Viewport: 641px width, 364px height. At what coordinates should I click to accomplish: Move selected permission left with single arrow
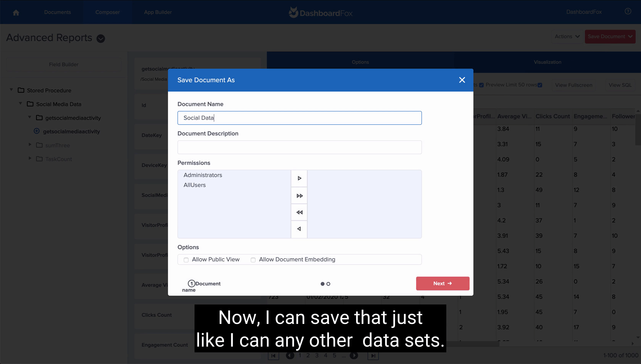pyautogui.click(x=299, y=229)
